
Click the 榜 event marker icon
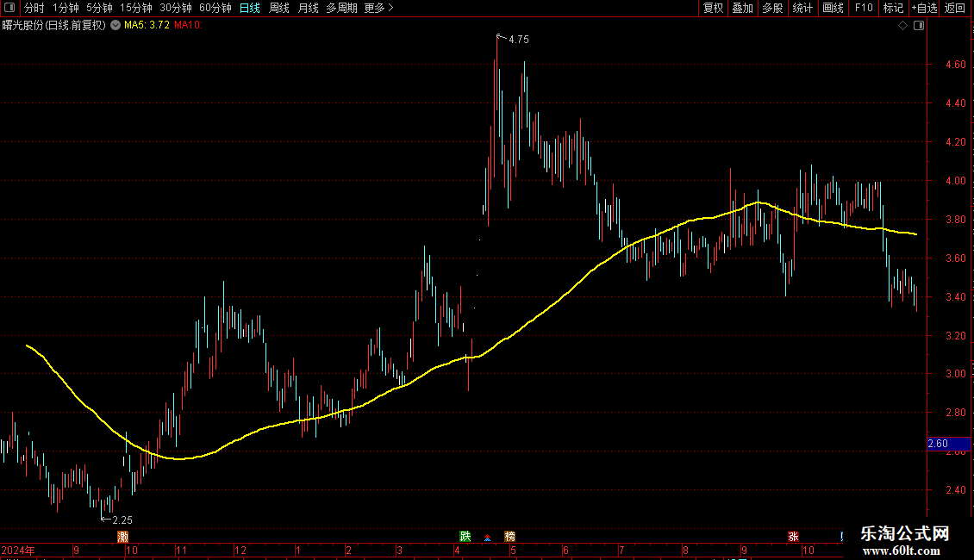pyautogui.click(x=510, y=537)
